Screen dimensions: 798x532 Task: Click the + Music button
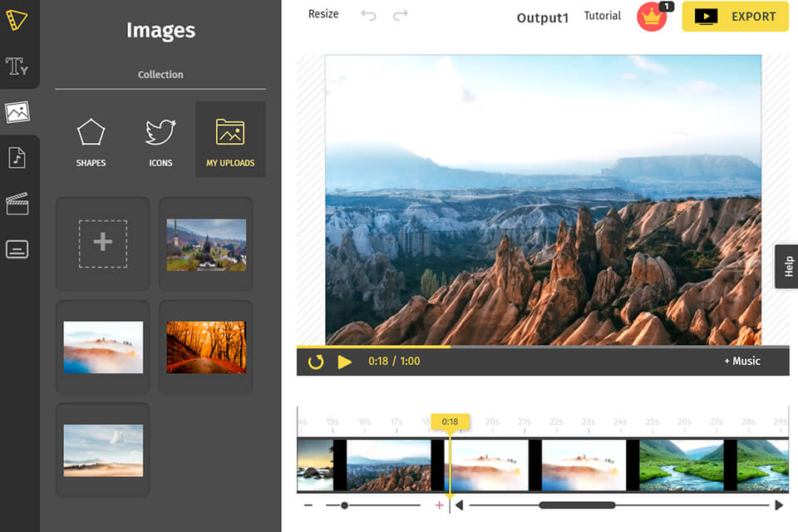coord(742,361)
